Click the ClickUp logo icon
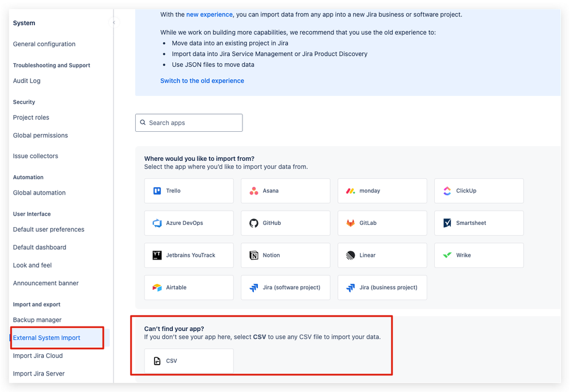570x392 pixels. coord(447,191)
